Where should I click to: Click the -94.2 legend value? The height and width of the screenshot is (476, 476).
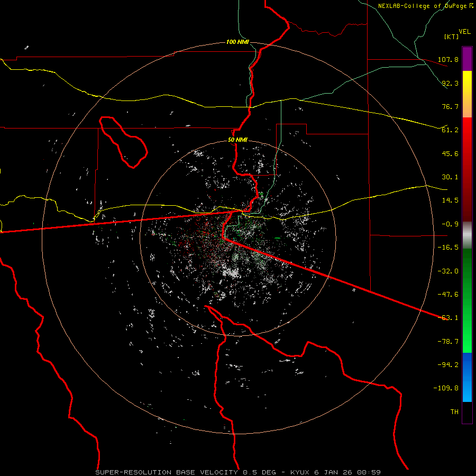448,365
